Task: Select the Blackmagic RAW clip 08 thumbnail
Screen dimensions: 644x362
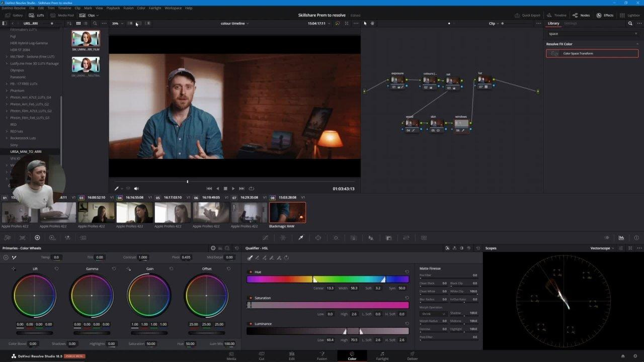Action: [287, 212]
